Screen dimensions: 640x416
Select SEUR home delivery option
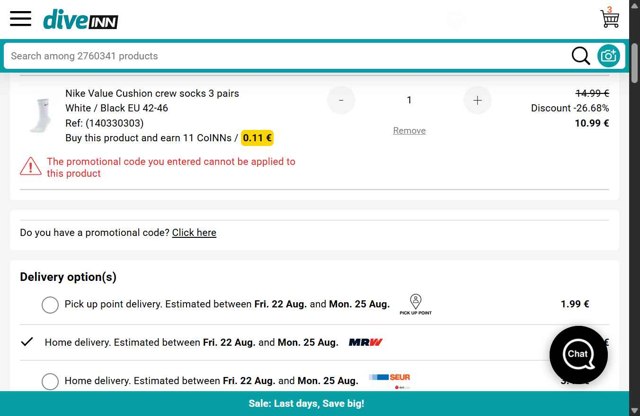[50, 381]
